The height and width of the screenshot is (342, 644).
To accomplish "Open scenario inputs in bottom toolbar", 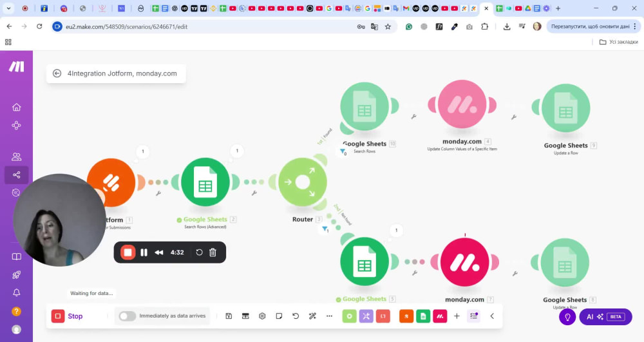I will coord(245,316).
